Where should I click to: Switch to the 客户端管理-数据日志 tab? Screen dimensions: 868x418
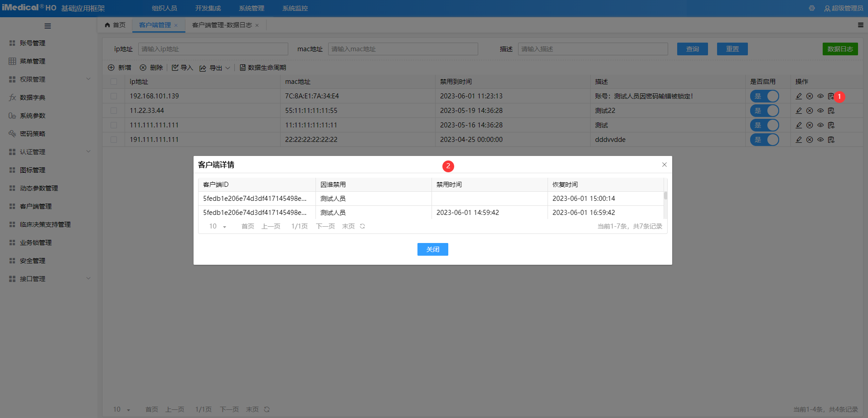(x=222, y=25)
